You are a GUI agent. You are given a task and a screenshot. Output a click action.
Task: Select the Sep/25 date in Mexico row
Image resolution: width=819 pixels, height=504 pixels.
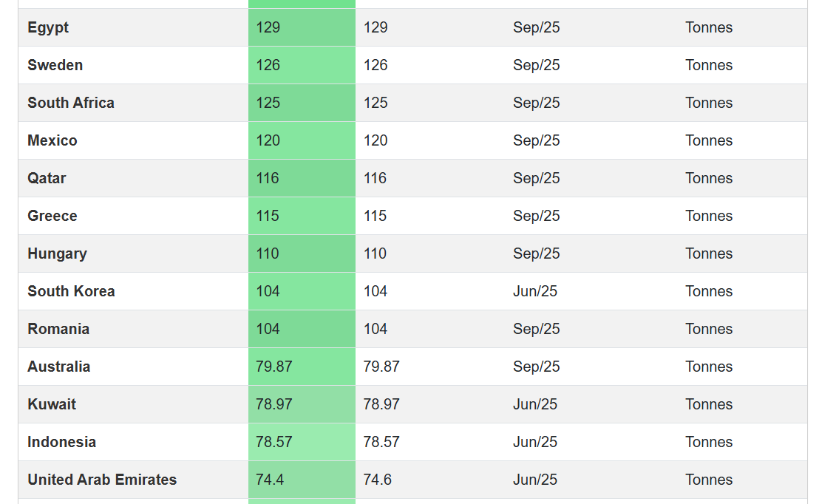537,140
